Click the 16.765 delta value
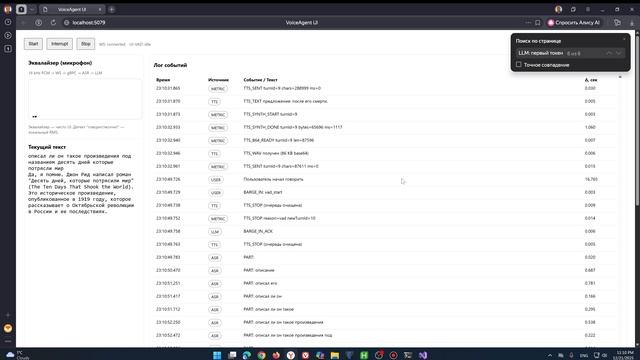The width and height of the screenshot is (640, 360). (x=591, y=179)
